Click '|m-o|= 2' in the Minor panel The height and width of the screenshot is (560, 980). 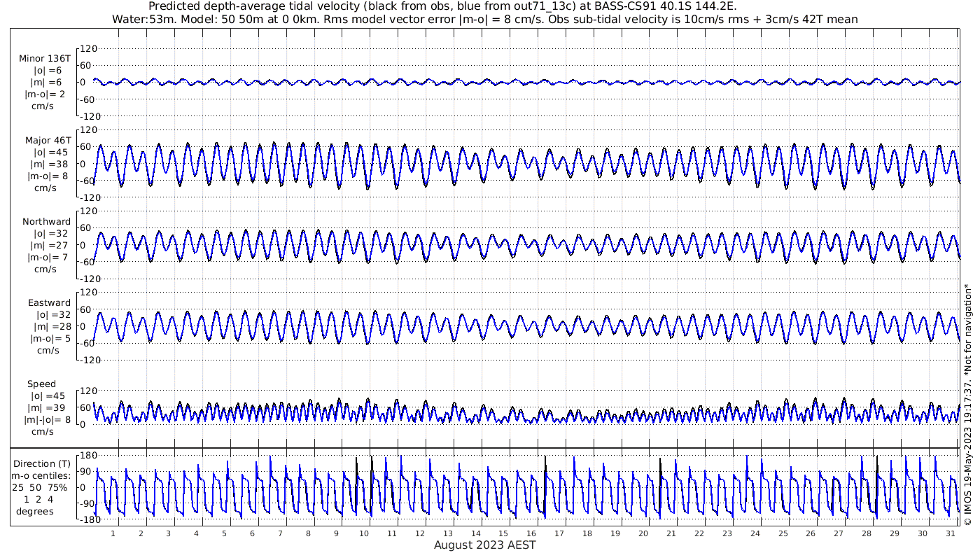pos(46,94)
